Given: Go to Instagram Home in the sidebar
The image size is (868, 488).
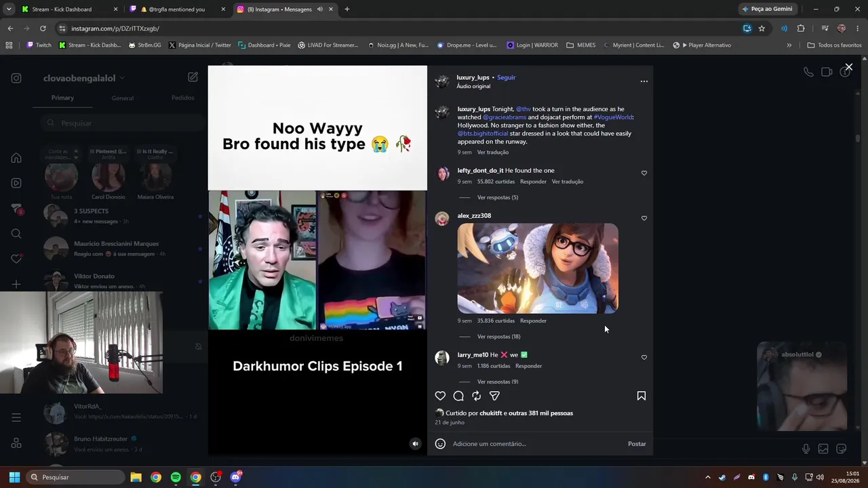Looking at the screenshot, I should coord(16,158).
